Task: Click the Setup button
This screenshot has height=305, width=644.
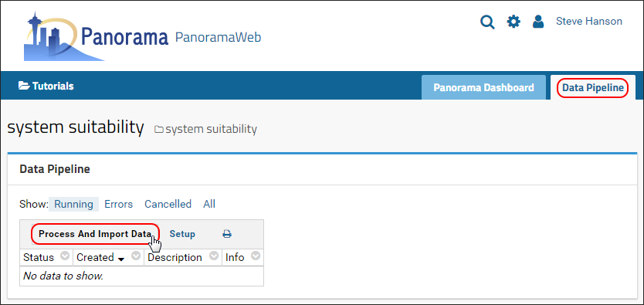Action: click(182, 234)
